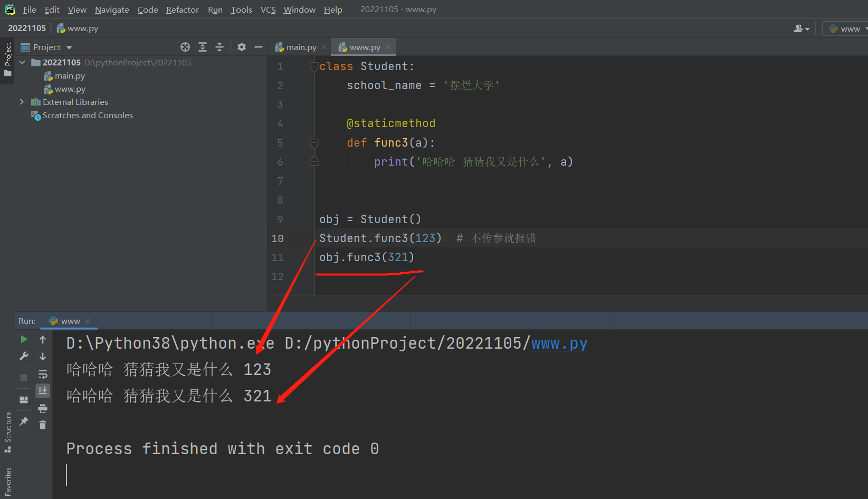Select Scratches and Consoles item
Viewport: 868px width, 499px height.
point(82,115)
